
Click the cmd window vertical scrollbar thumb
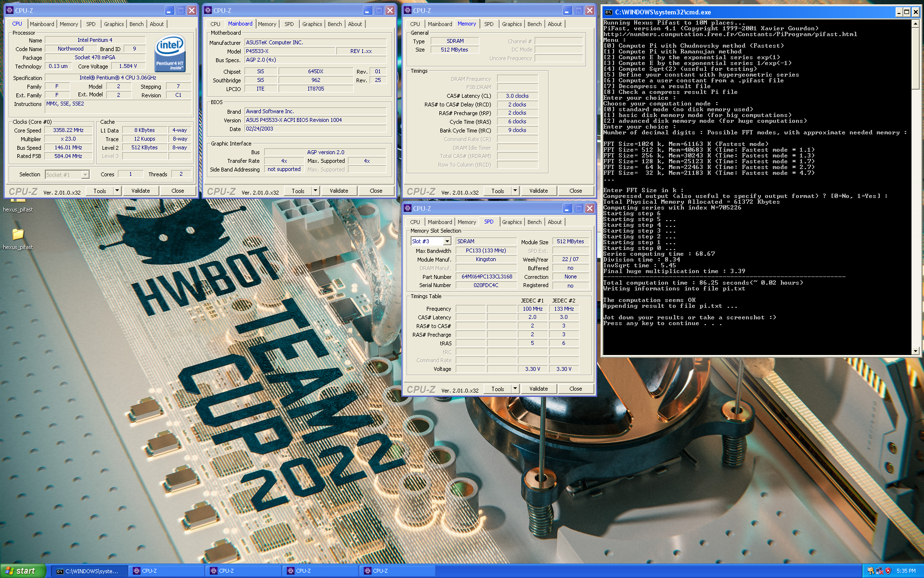[x=915, y=58]
